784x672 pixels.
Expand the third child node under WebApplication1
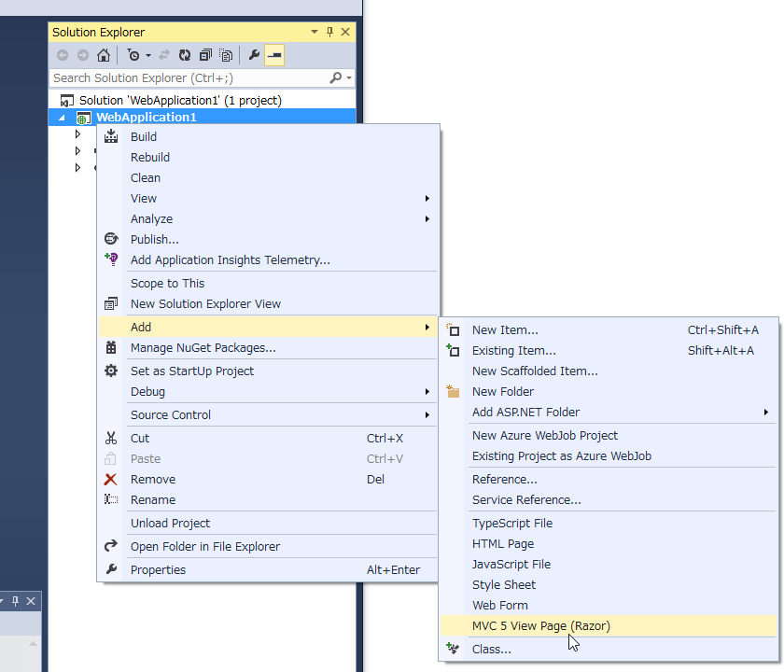[x=77, y=167]
